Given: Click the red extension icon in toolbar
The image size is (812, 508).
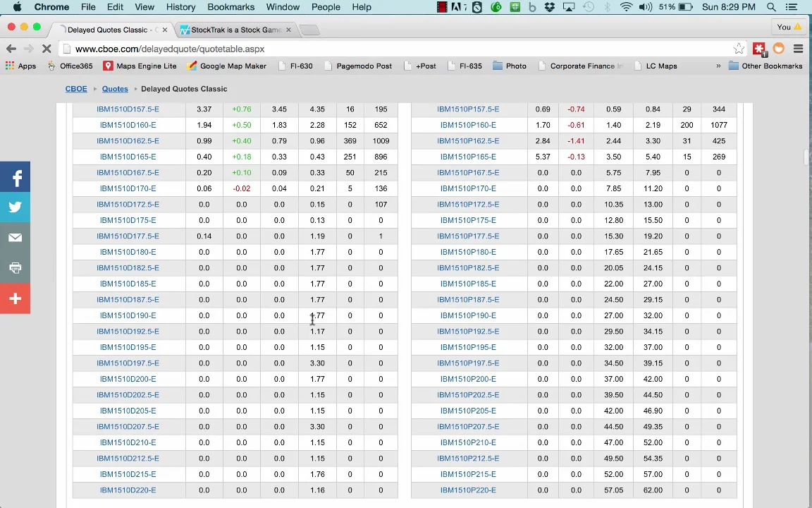Looking at the screenshot, I should [x=759, y=49].
